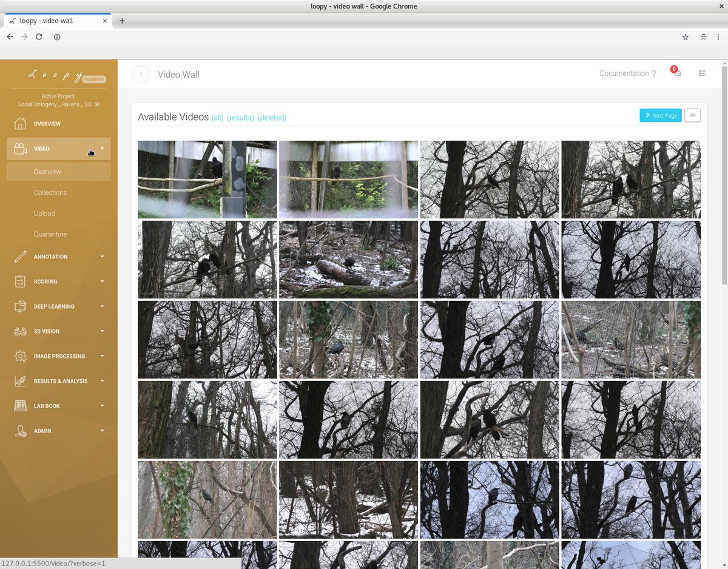728x569 pixels.
Task: Click the Deep Learning monitor icon
Action: pyautogui.click(x=20, y=306)
